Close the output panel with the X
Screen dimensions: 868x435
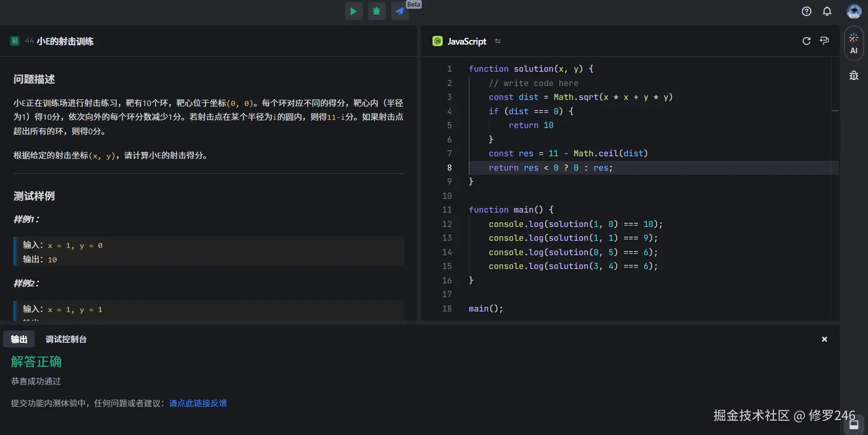[x=824, y=339]
